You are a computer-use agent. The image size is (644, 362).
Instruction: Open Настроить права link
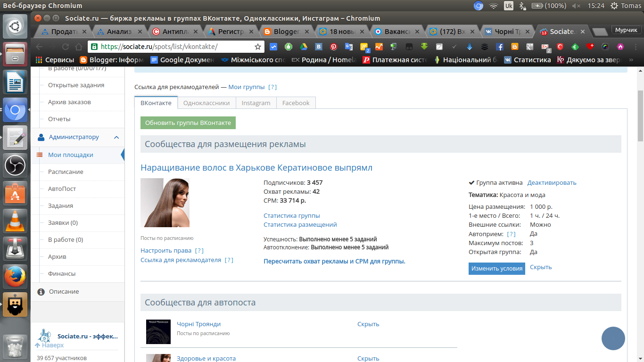[166, 250]
